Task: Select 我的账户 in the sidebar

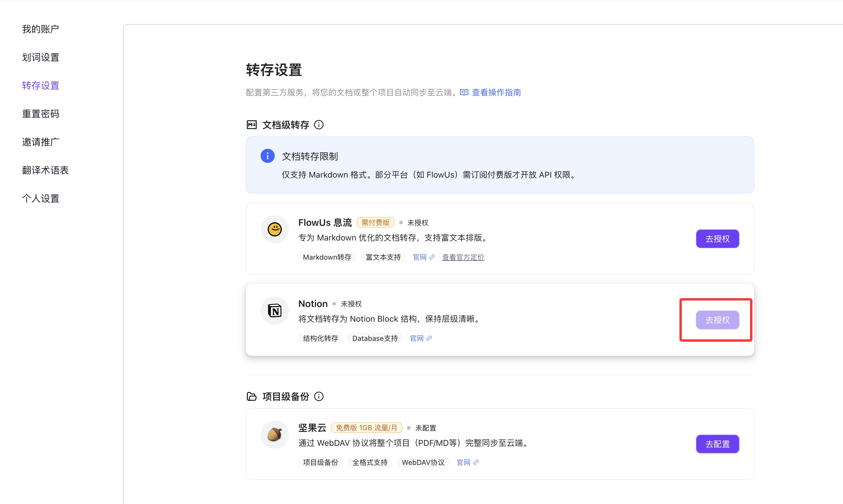Action: tap(40, 29)
